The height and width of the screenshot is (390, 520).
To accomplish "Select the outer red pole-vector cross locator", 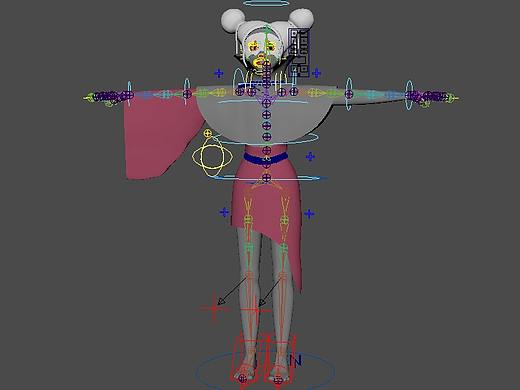I will pyautogui.click(x=214, y=309).
